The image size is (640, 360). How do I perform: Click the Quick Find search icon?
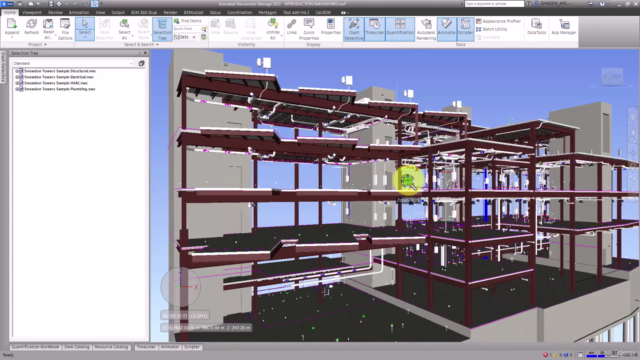click(204, 29)
